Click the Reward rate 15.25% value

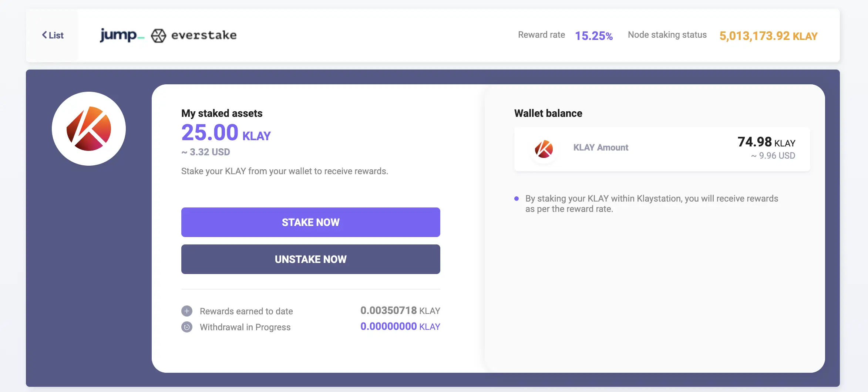(593, 36)
